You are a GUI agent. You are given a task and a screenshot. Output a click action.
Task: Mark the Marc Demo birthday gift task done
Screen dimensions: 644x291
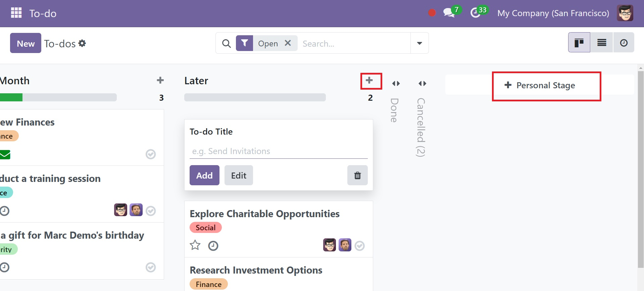pos(151,267)
